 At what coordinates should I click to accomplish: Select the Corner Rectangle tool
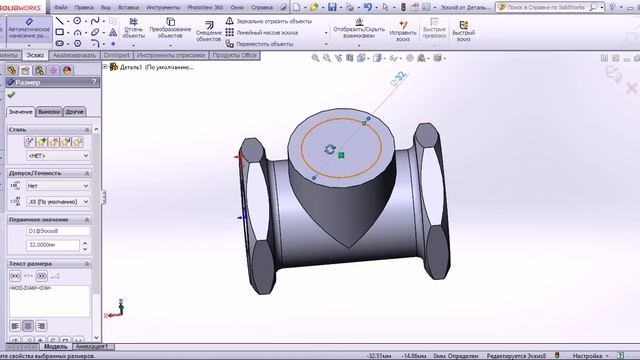[60, 32]
